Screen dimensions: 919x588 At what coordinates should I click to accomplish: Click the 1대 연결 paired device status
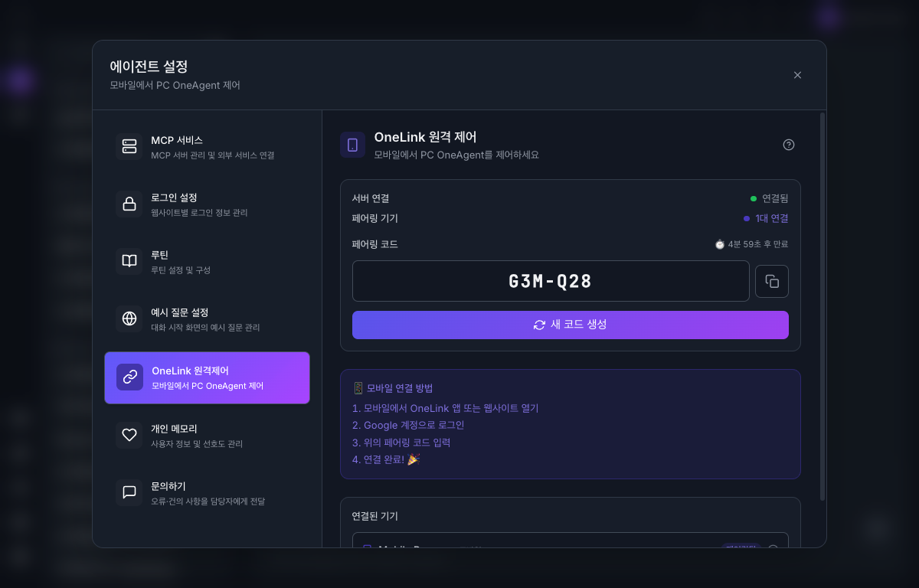(x=772, y=218)
